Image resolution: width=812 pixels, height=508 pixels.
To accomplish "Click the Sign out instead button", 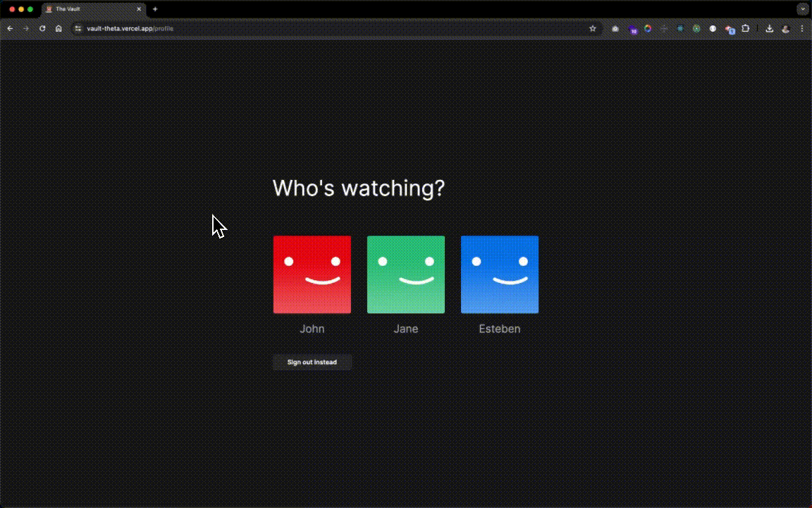I will coord(312,362).
